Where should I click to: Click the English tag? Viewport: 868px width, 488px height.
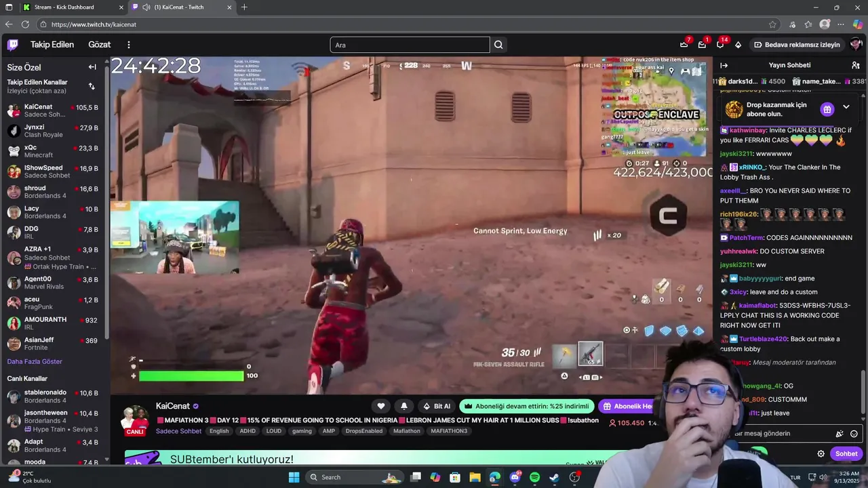[x=219, y=431]
